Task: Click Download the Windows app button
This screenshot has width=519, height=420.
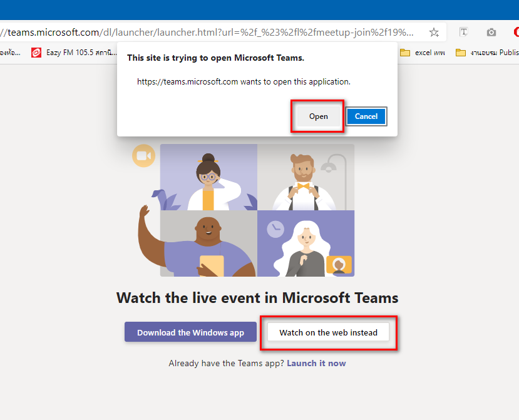Action: click(x=191, y=332)
